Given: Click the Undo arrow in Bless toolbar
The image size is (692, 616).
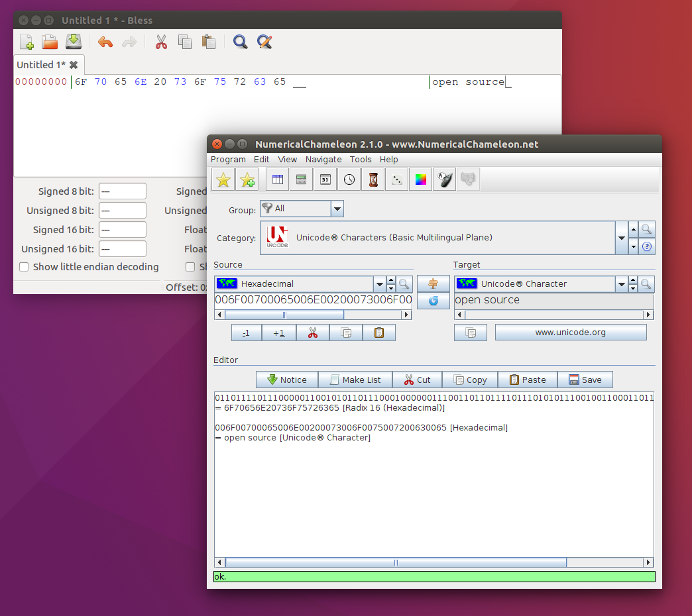Looking at the screenshot, I should point(105,42).
